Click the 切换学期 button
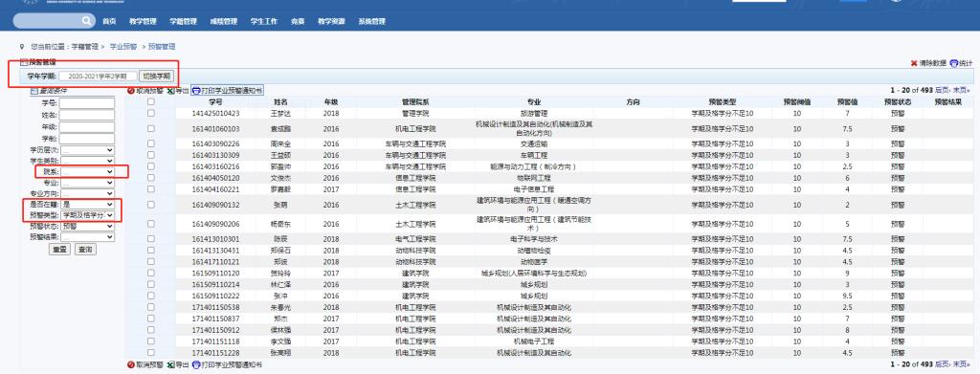This screenshot has height=374, width=980. [156, 76]
